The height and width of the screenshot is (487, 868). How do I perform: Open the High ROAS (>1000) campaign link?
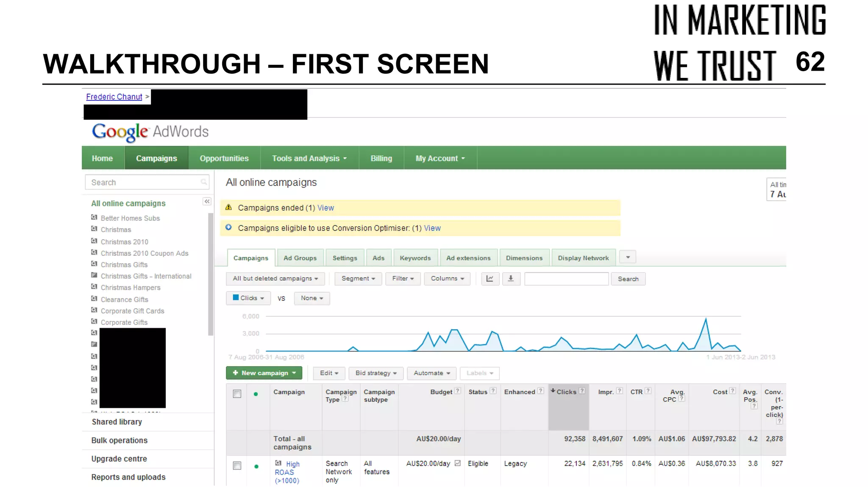tap(287, 472)
